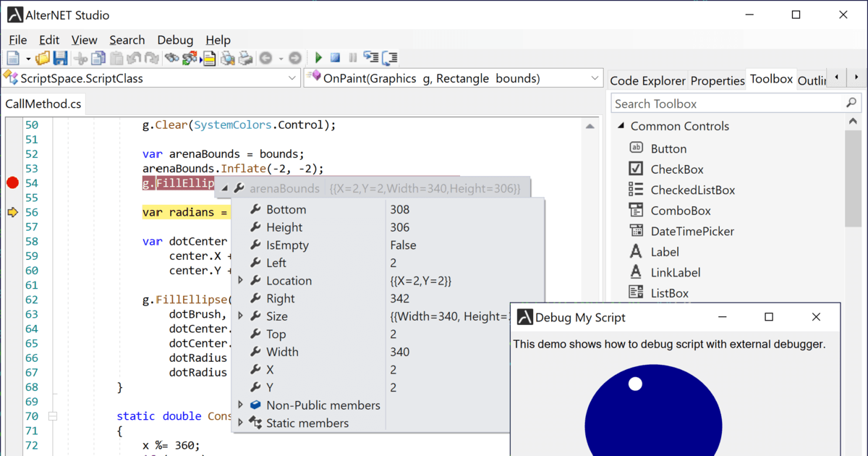Select the CallMethod.cs document tab
This screenshot has width=868, height=456.
coord(43,104)
